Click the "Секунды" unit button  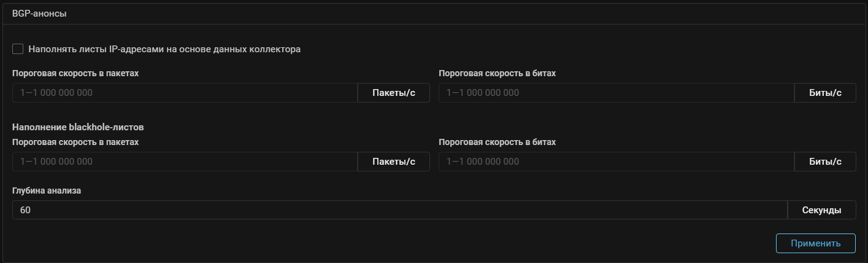[821, 210]
